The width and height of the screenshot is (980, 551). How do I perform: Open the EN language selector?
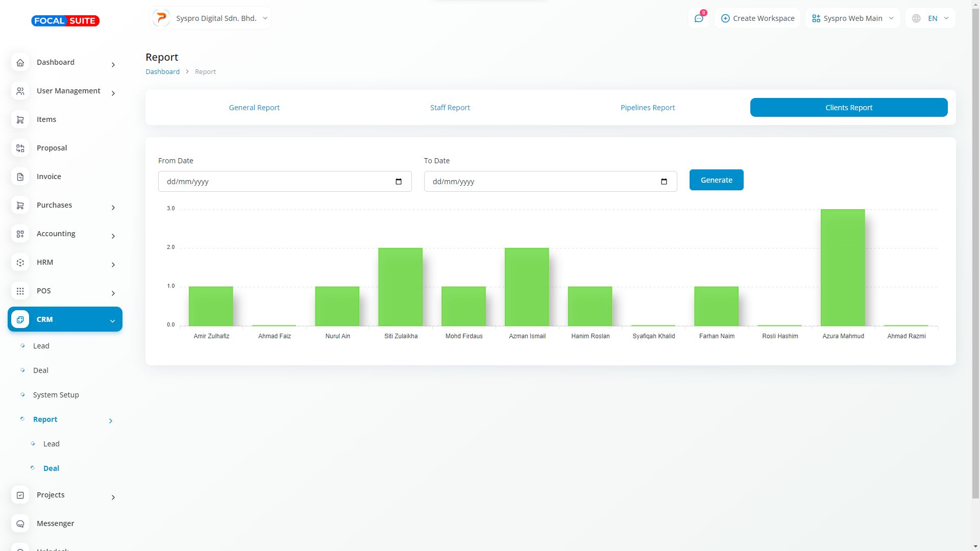click(930, 18)
